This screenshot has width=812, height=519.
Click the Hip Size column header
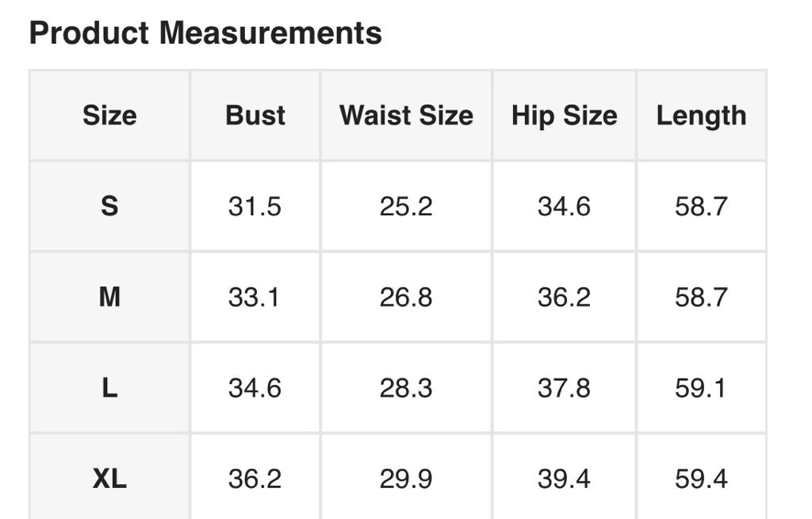point(564,116)
